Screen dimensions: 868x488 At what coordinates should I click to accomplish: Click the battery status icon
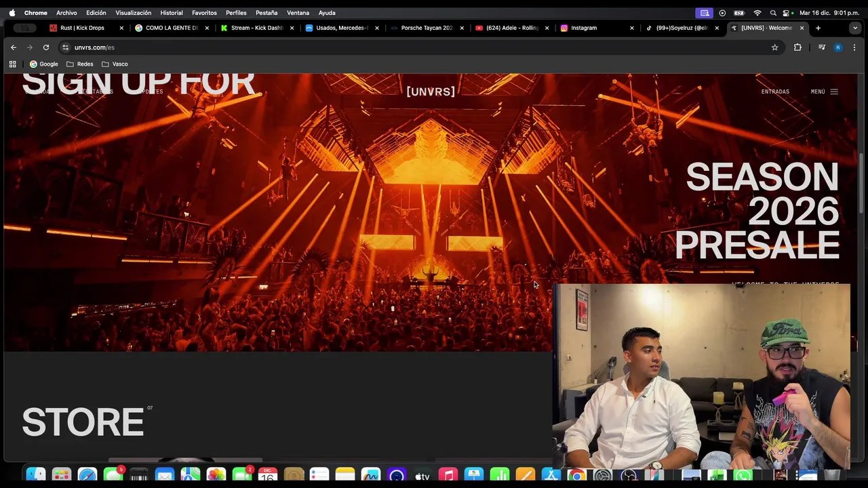(x=739, y=12)
